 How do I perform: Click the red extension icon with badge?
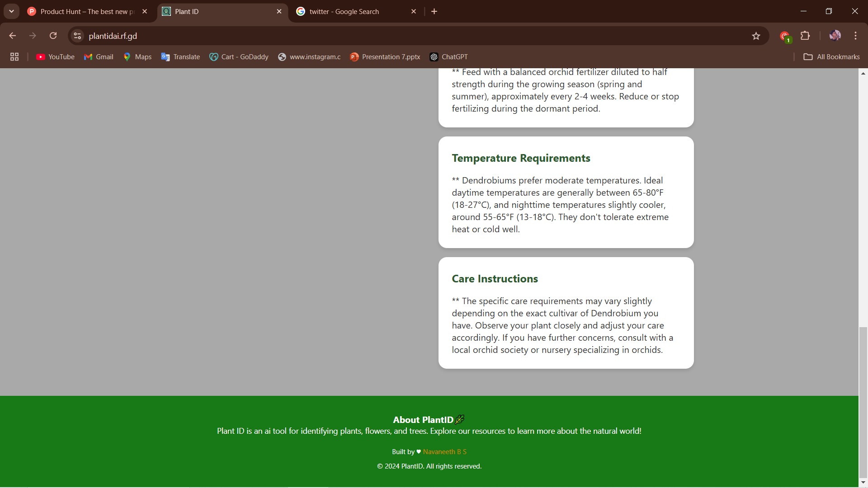pyautogui.click(x=784, y=36)
